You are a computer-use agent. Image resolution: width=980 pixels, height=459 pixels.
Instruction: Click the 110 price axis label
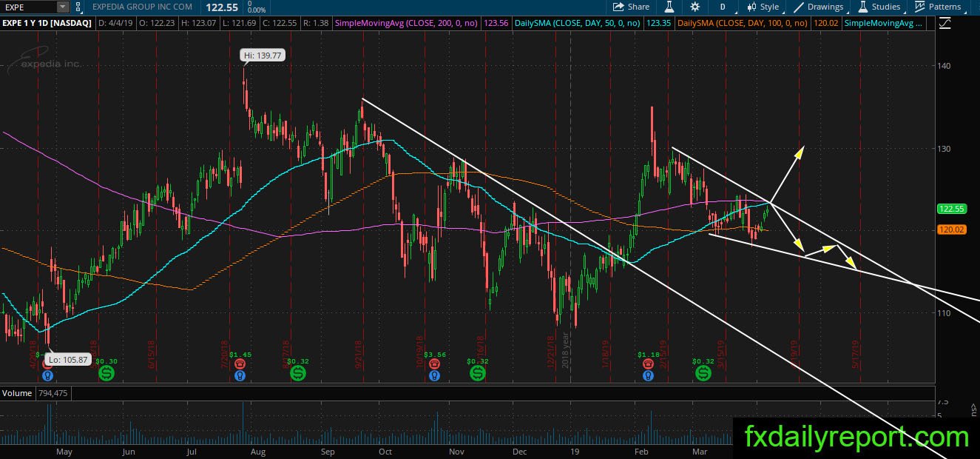coord(944,312)
